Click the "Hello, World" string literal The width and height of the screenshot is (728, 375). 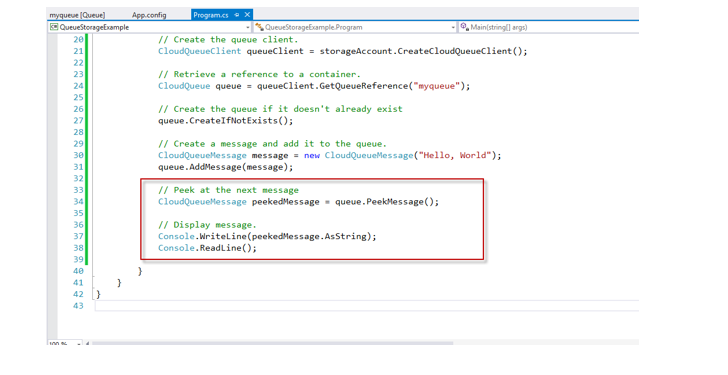[x=455, y=155]
